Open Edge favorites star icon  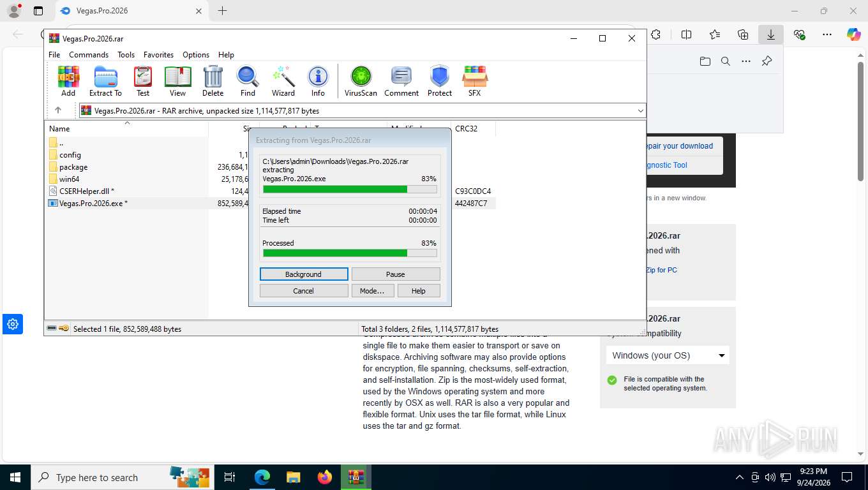point(715,34)
